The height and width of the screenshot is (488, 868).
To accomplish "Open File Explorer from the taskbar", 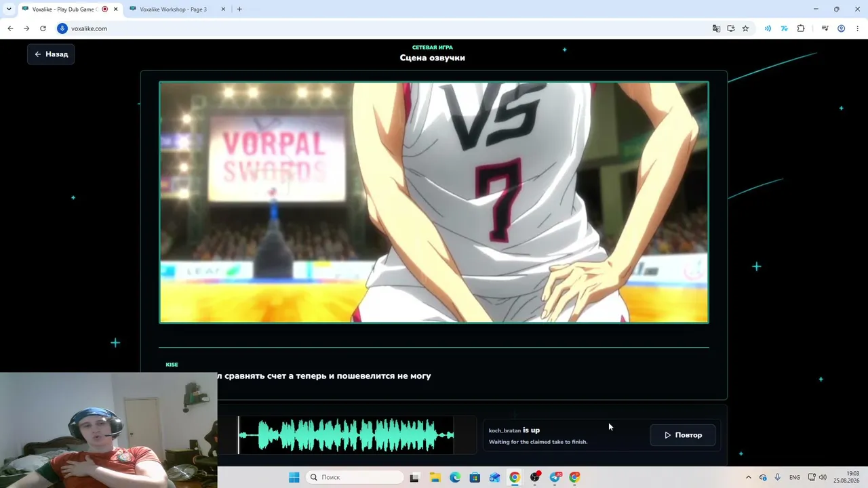I will point(435,477).
